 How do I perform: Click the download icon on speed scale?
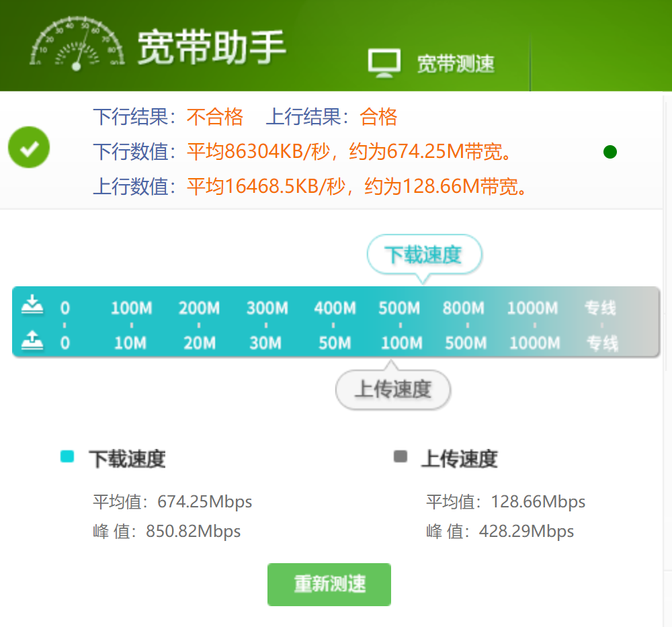pos(32,304)
